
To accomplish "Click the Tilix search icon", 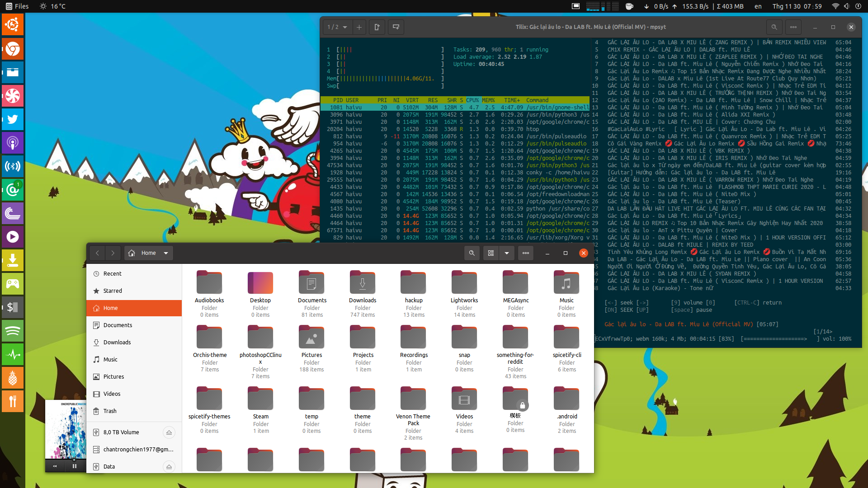I will (774, 27).
